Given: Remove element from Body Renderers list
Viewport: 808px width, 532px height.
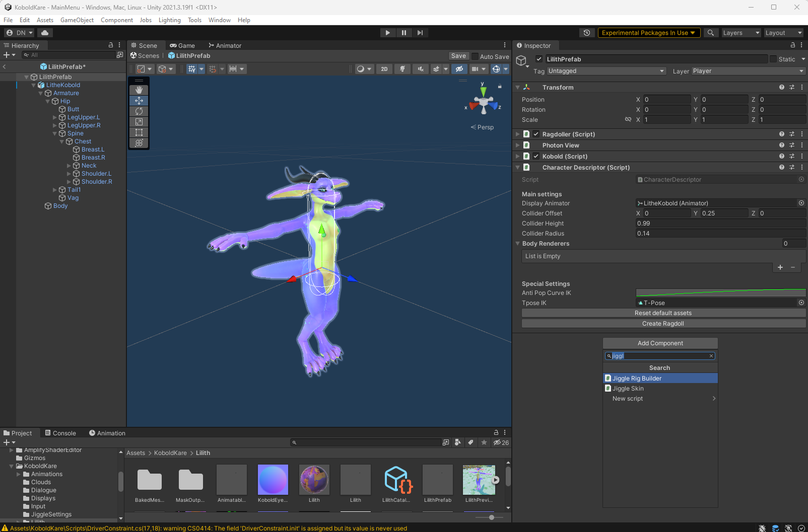Looking at the screenshot, I should click(793, 267).
